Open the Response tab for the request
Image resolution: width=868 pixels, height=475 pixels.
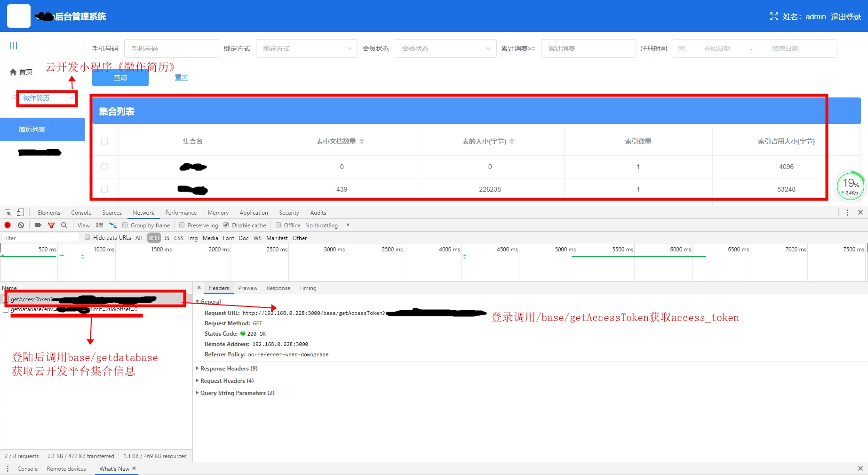(279, 288)
